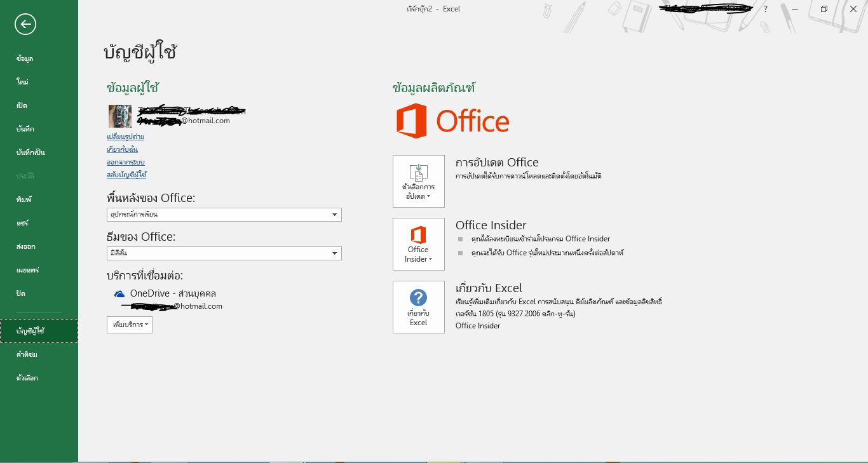Select พิมพ์ in the sidebar
868x463 pixels.
coord(39,199)
